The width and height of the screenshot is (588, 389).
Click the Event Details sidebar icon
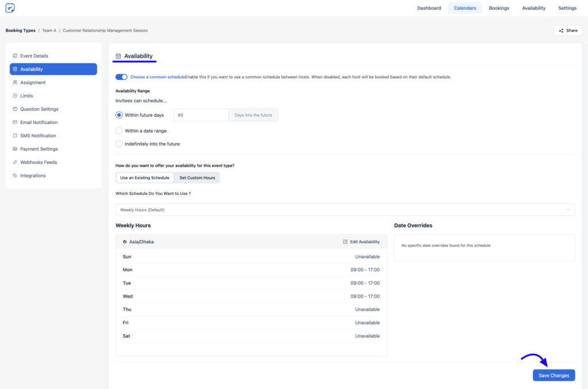click(x=15, y=56)
